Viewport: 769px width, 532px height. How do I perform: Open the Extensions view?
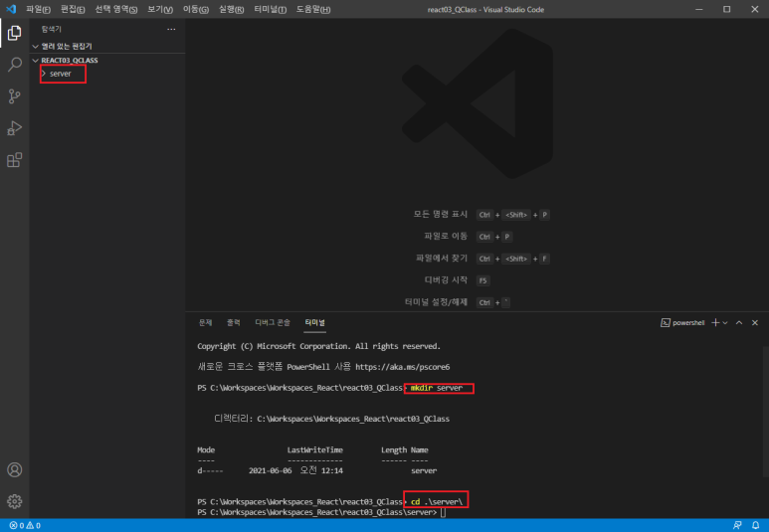14,160
